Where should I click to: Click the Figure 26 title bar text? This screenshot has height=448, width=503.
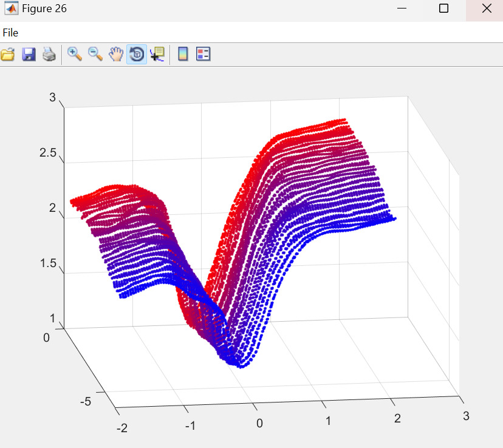[44, 8]
